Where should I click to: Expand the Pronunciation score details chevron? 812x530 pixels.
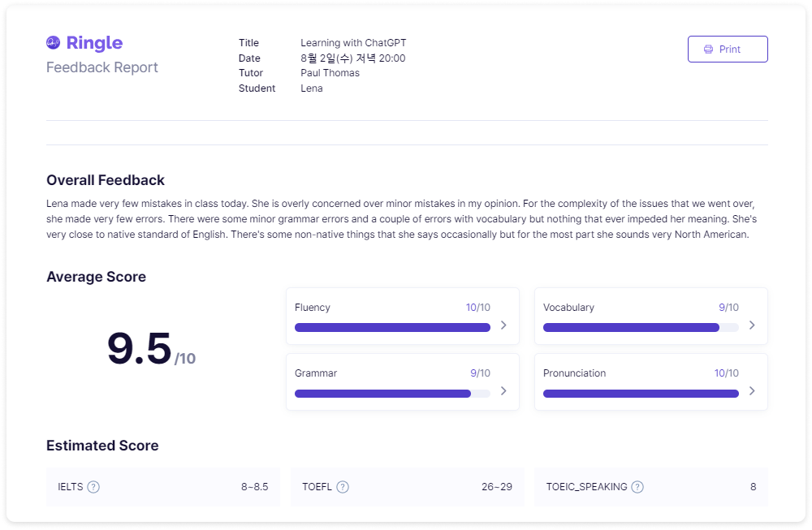[752, 390]
